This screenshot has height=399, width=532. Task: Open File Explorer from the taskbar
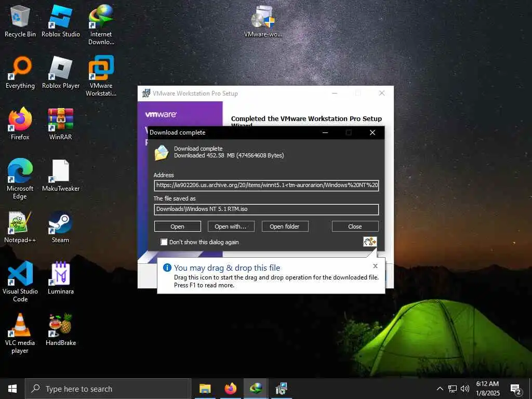tap(205, 389)
